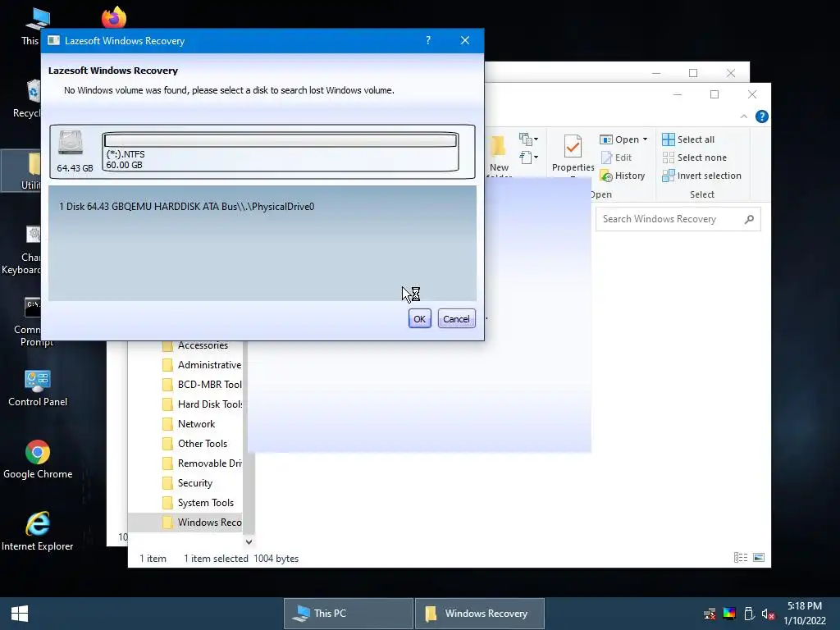Click Cancel in Lazesoft Windows Recovery dialog
Image resolution: width=840 pixels, height=630 pixels.
point(456,319)
